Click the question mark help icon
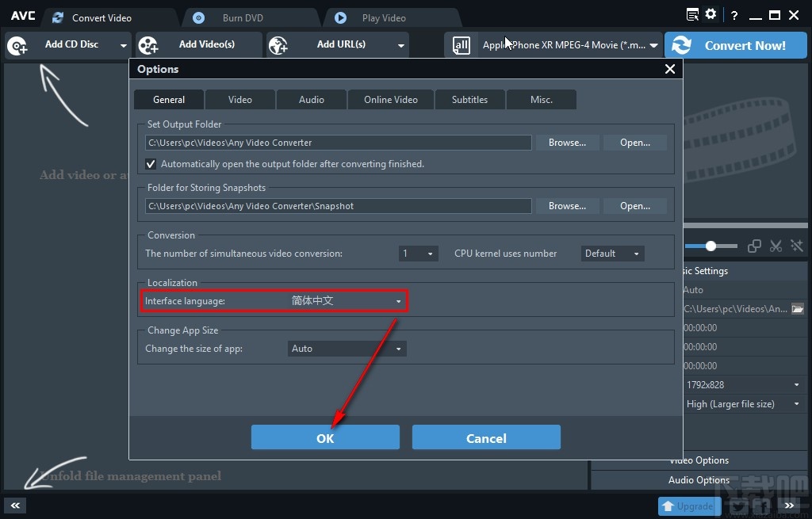This screenshot has height=519, width=812. click(734, 15)
